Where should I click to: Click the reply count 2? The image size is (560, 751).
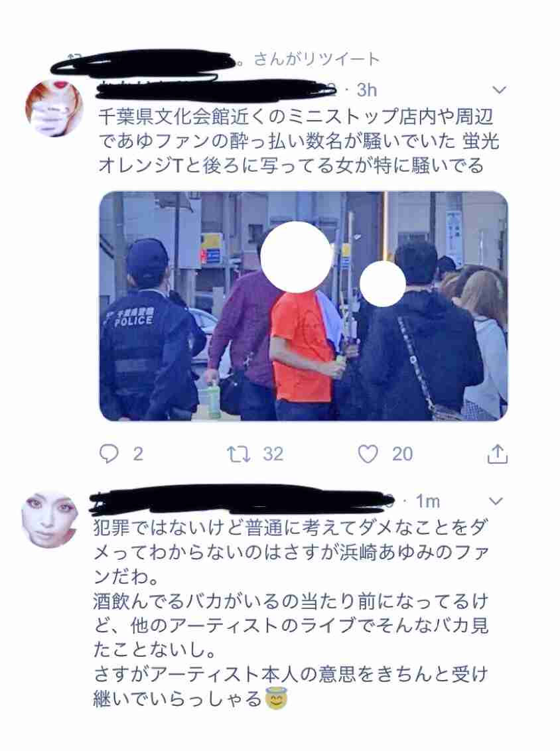(138, 454)
